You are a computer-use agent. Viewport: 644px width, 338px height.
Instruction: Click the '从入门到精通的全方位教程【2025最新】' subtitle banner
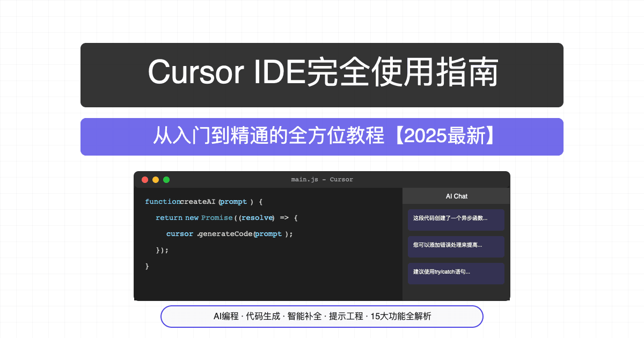point(322,137)
